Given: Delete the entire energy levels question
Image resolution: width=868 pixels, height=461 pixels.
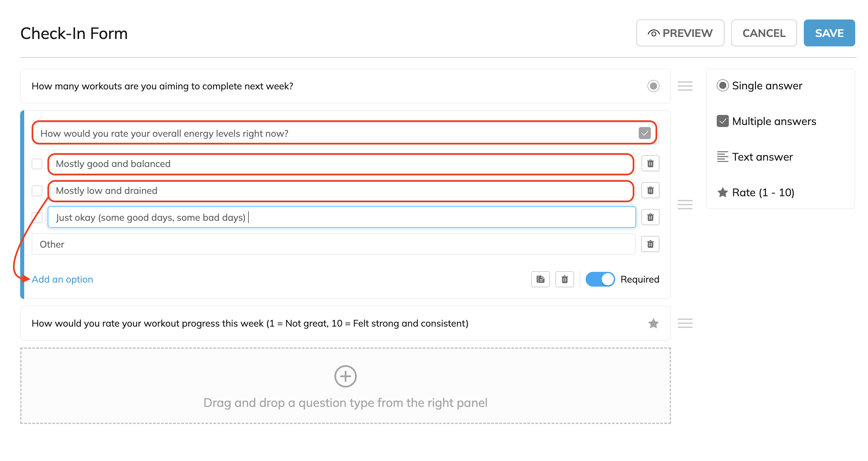Looking at the screenshot, I should (564, 279).
